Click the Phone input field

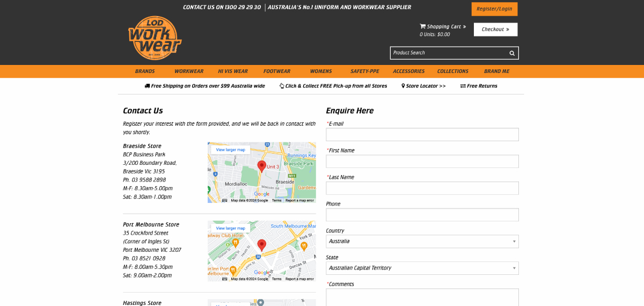[x=422, y=215]
